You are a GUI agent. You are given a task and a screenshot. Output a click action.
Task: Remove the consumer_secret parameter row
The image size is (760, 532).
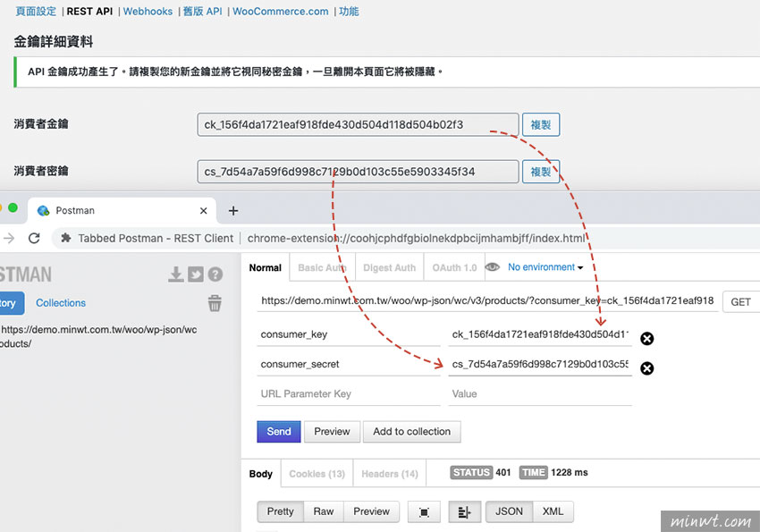click(647, 368)
